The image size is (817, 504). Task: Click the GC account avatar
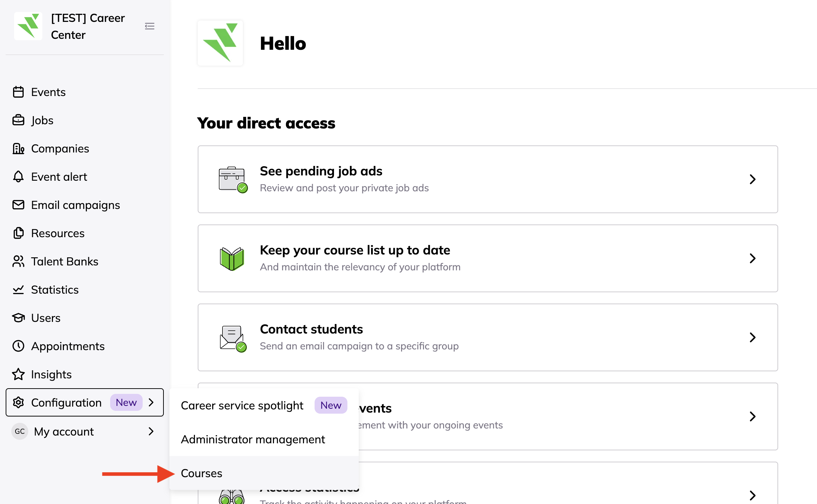[20, 431]
